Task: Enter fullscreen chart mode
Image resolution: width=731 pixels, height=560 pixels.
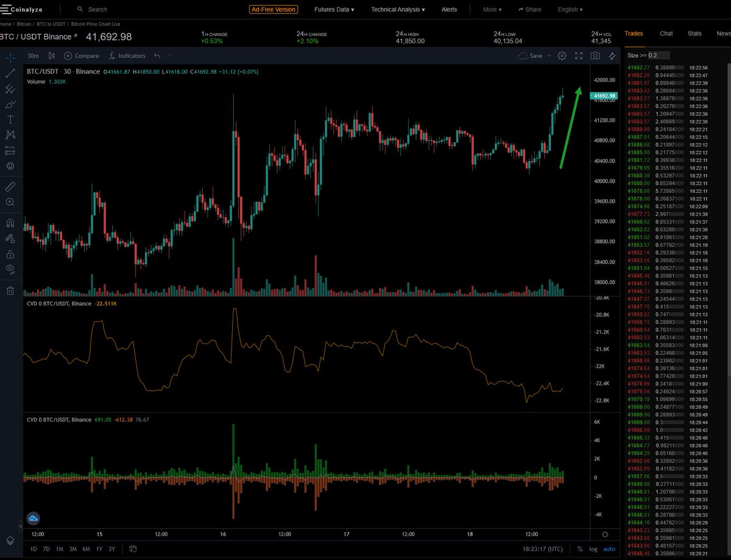Action: pos(579,55)
